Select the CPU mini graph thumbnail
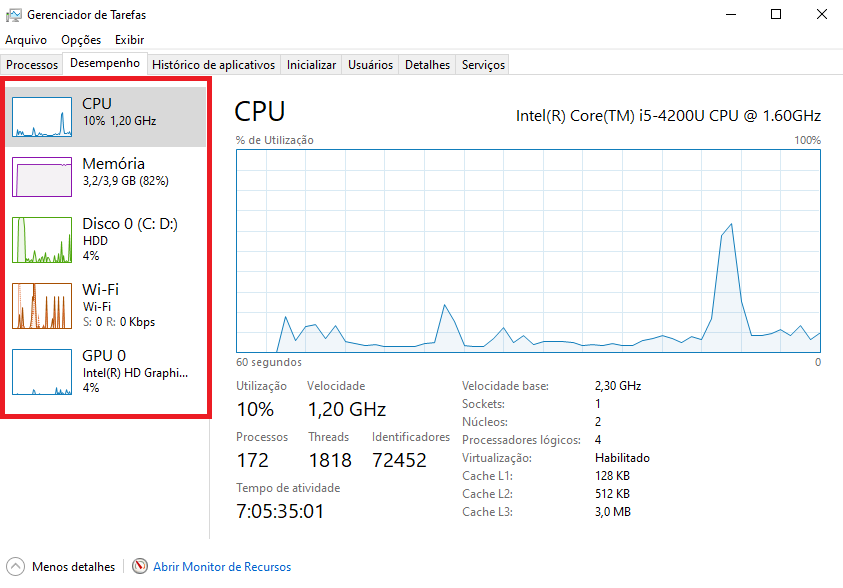 point(42,117)
